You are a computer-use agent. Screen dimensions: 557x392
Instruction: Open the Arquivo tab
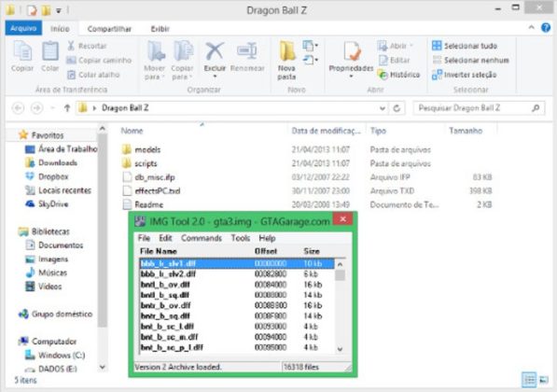23,28
